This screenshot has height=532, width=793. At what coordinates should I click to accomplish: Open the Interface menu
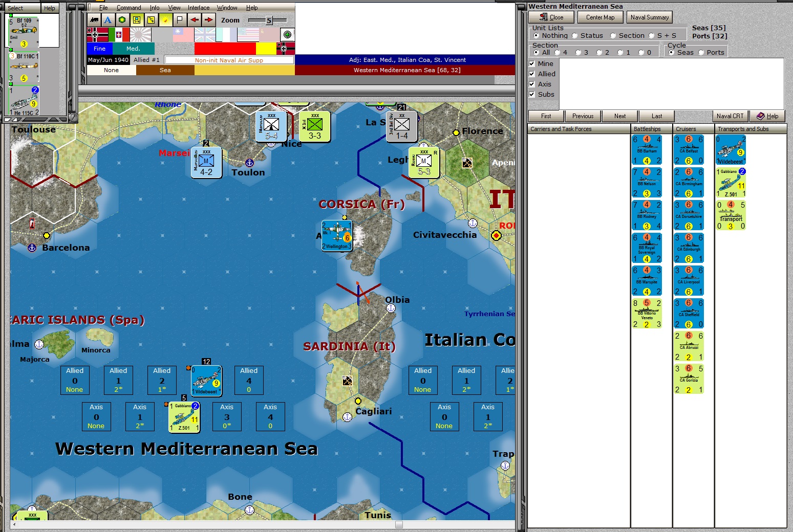coord(199,8)
